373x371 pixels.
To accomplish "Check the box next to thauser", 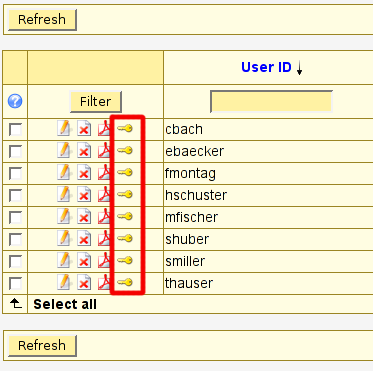I will (x=15, y=284).
